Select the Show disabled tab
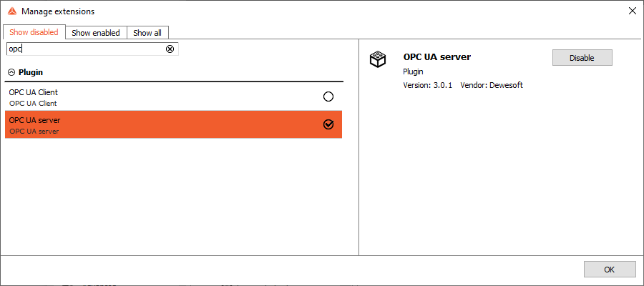 [34, 32]
